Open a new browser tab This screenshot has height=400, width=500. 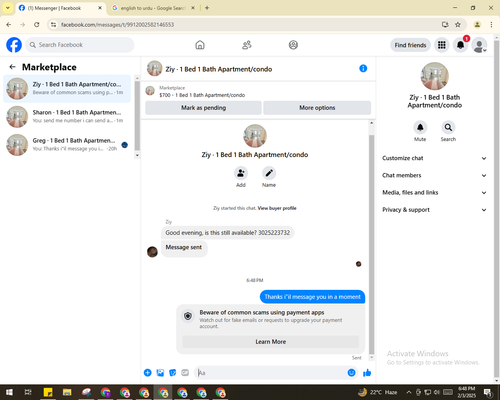[x=207, y=8]
